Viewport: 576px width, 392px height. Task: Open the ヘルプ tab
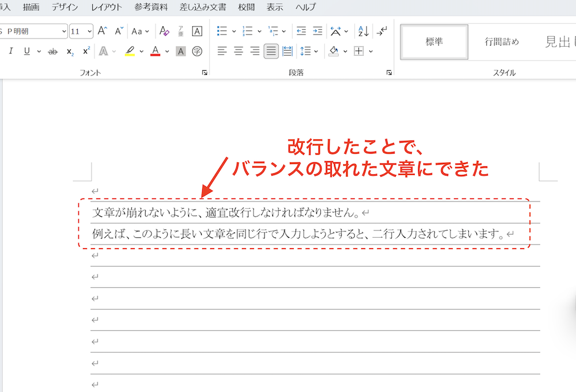(305, 7)
